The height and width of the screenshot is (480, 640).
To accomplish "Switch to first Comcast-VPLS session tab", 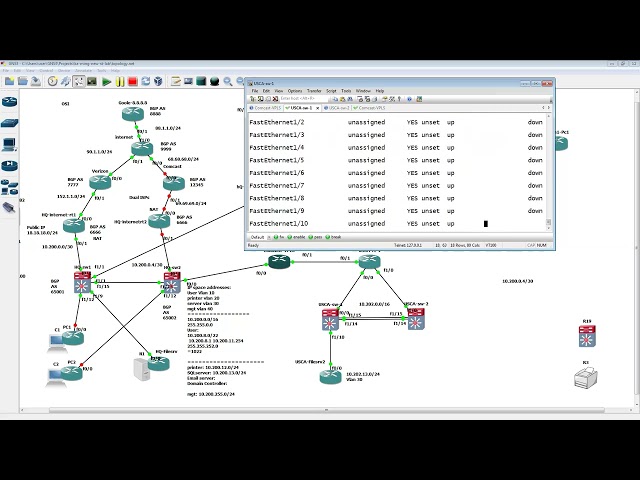I will click(x=265, y=108).
